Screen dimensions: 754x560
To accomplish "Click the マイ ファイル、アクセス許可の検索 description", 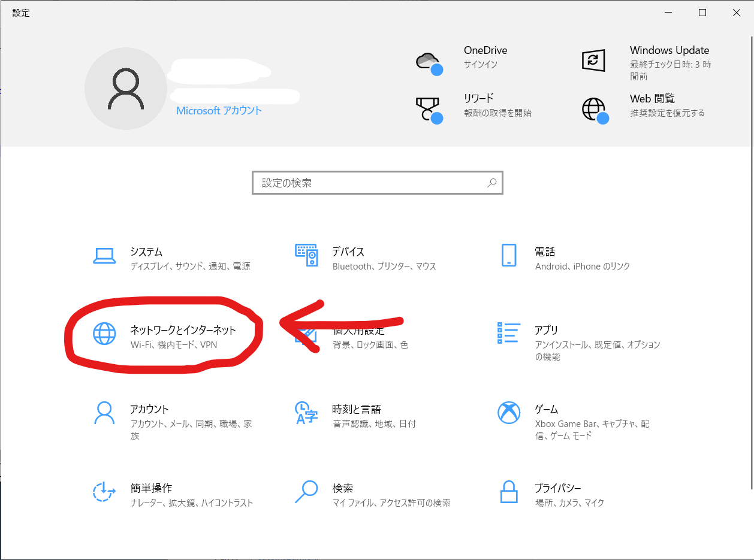I will click(x=391, y=503).
